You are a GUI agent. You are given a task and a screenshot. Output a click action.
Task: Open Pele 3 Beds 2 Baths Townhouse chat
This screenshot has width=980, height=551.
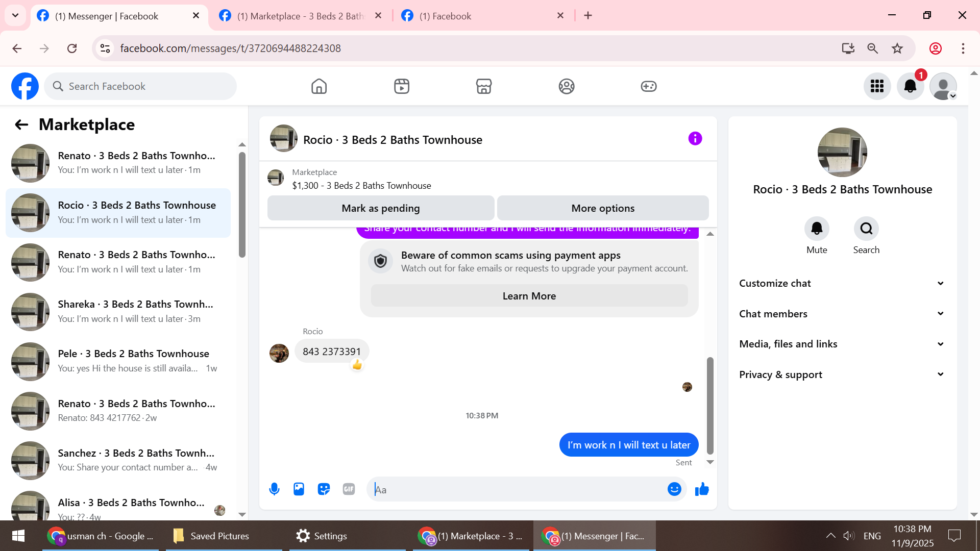tap(118, 361)
